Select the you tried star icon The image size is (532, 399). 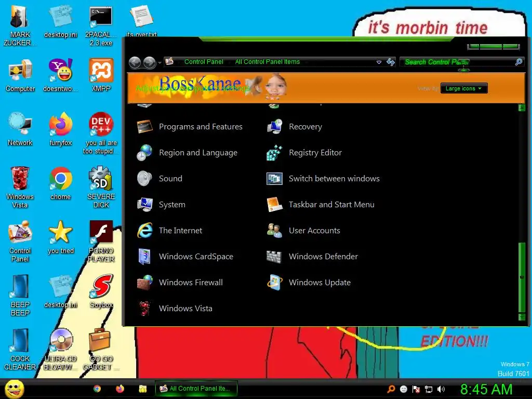pyautogui.click(x=61, y=237)
